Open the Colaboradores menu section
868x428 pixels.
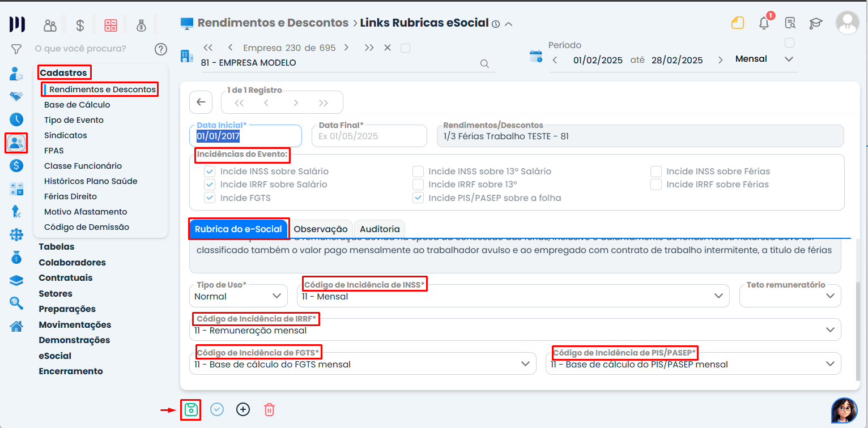click(x=72, y=263)
